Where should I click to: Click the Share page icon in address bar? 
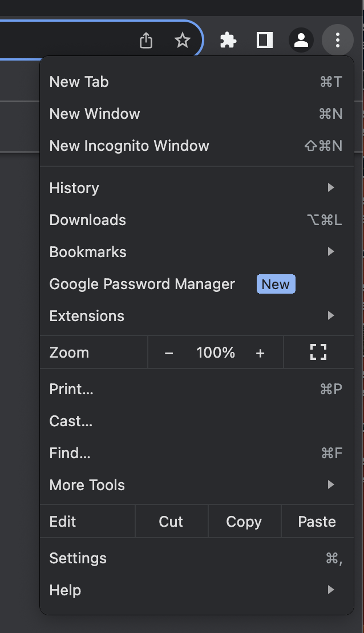tap(146, 41)
